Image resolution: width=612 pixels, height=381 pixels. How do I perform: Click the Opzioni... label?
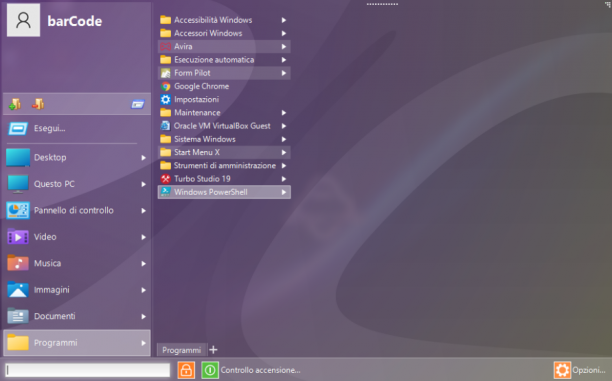(x=589, y=370)
